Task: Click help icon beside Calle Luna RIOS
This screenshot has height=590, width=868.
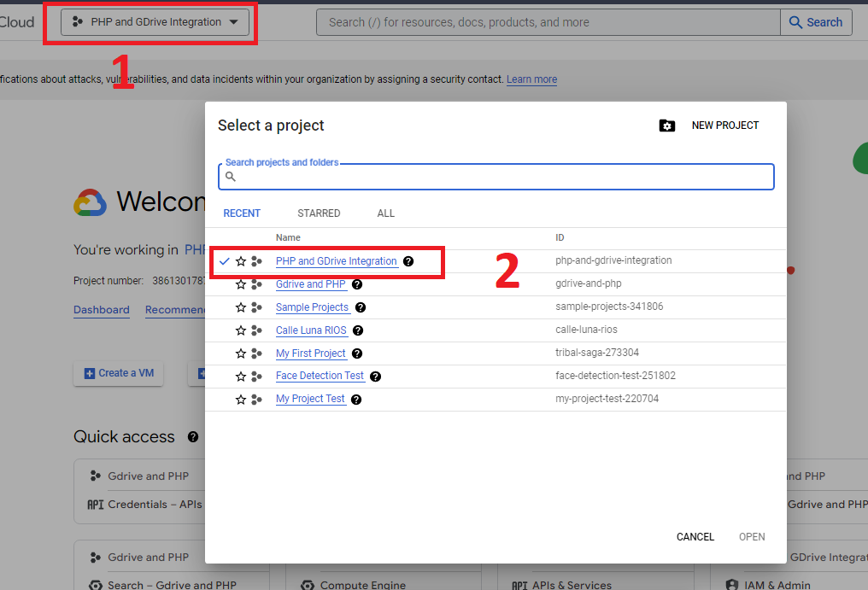Action: (x=358, y=330)
